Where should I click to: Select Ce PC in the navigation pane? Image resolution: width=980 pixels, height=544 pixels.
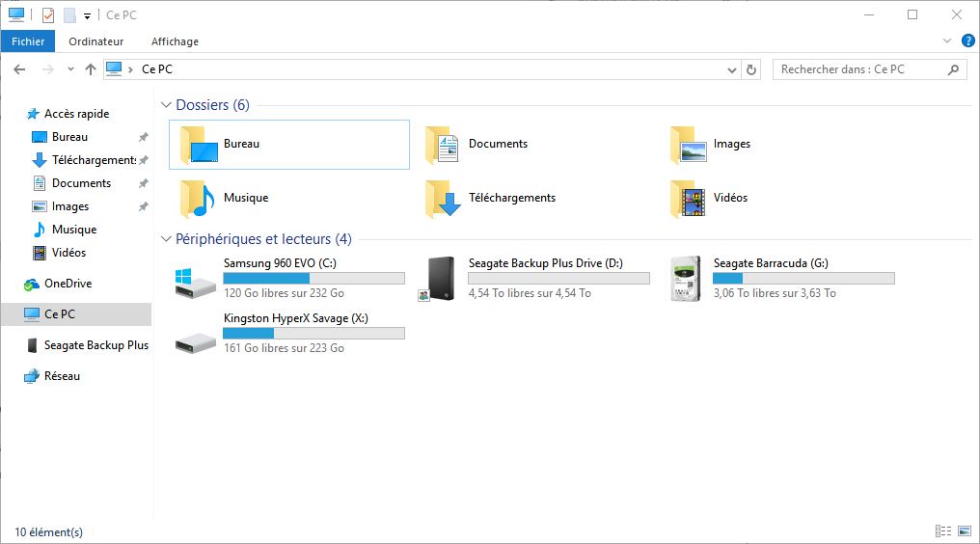(77, 313)
